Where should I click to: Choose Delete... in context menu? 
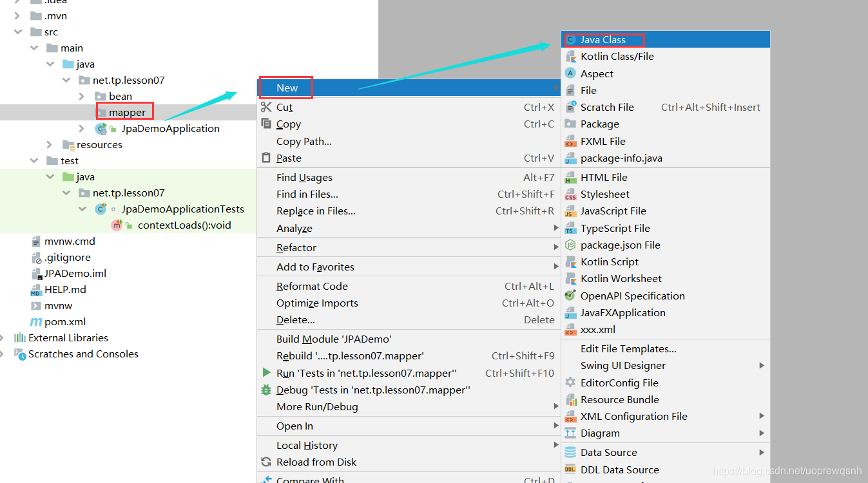[409, 319]
